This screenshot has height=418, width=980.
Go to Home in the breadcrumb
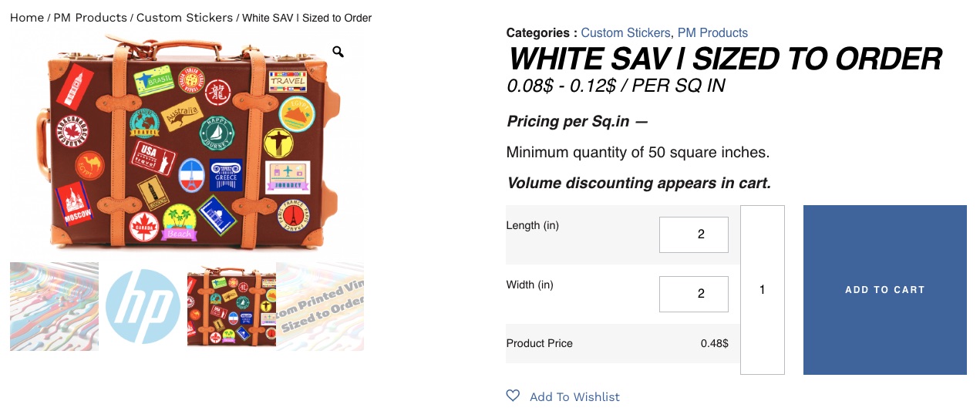click(26, 18)
